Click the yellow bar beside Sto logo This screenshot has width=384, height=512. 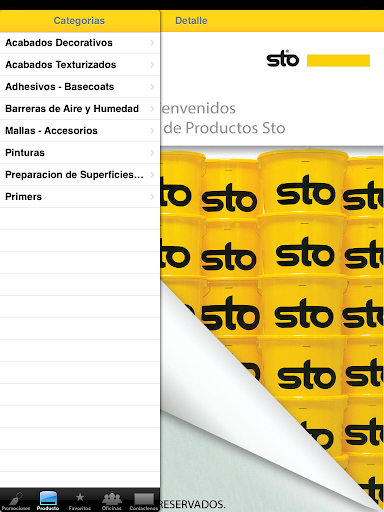(338, 60)
